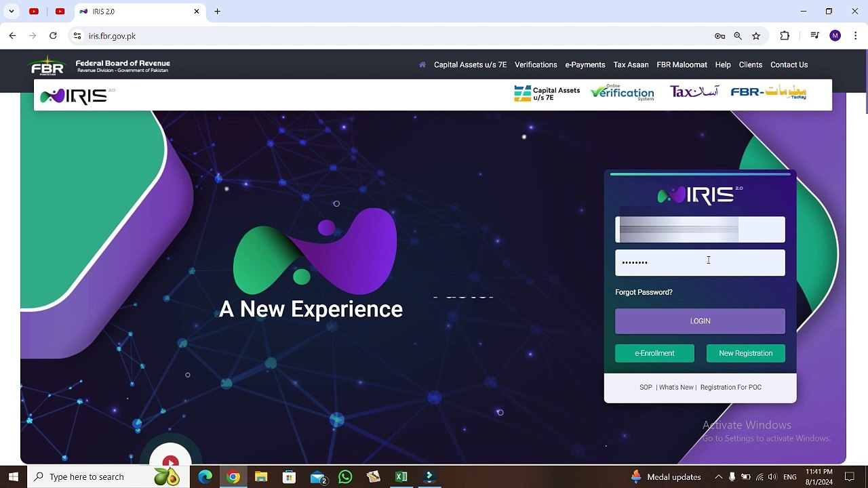The height and width of the screenshot is (488, 868).
Task: Open Excel from the taskbar
Action: pyautogui.click(x=401, y=477)
